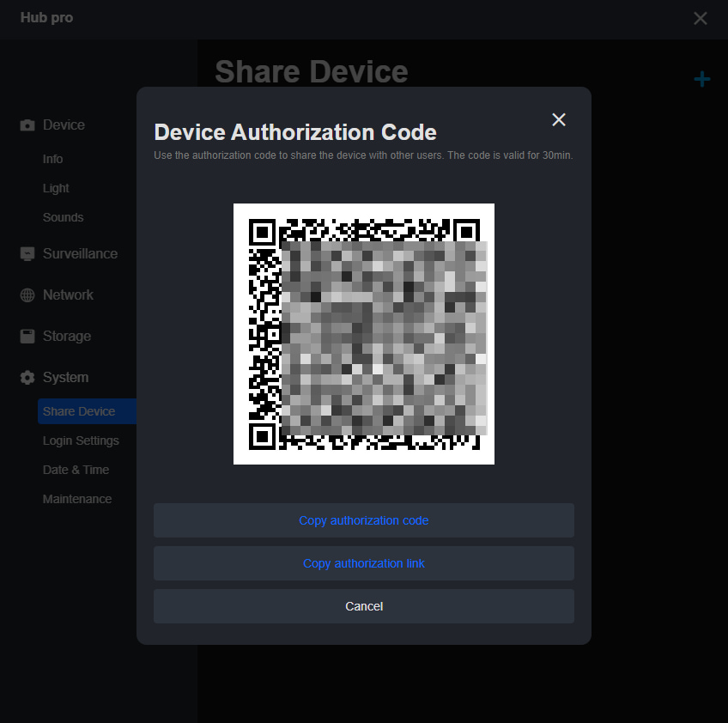Click the Share Device page heading
The image size is (728, 723).
(x=311, y=71)
